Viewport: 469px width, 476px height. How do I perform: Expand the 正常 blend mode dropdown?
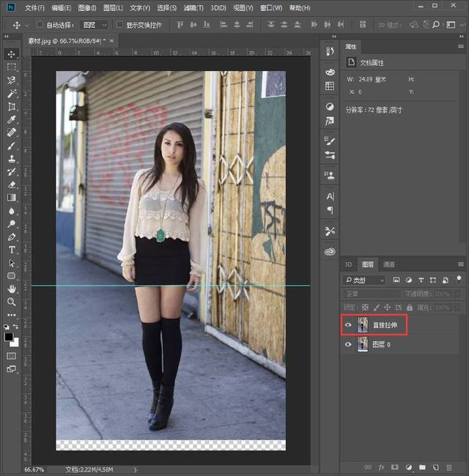[371, 293]
